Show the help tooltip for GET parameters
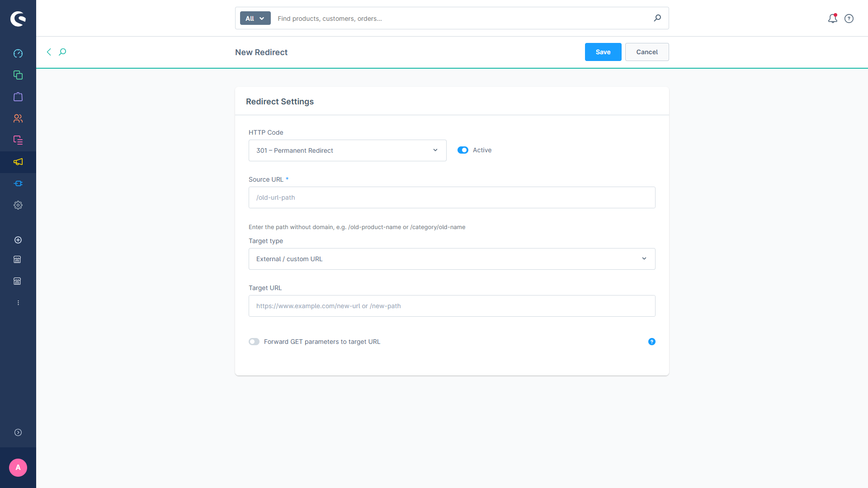This screenshot has width=868, height=488. 651,342
